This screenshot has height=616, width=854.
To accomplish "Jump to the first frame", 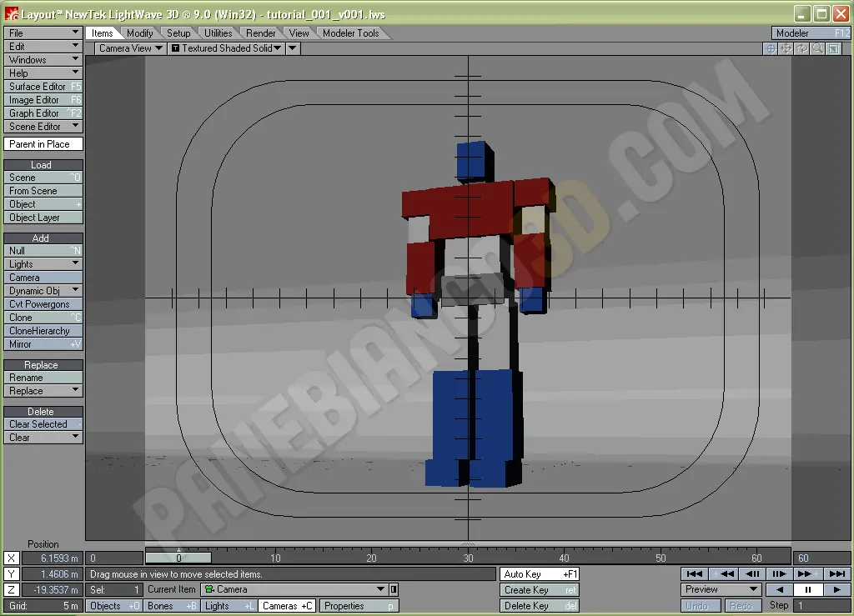I will [695, 573].
